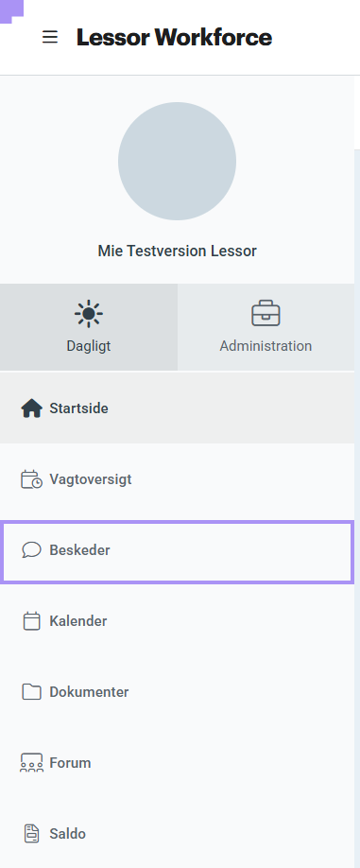The height and width of the screenshot is (868, 360).
Task: Click the calendar-clock Vagtoversigt icon
Action: pos(31,479)
